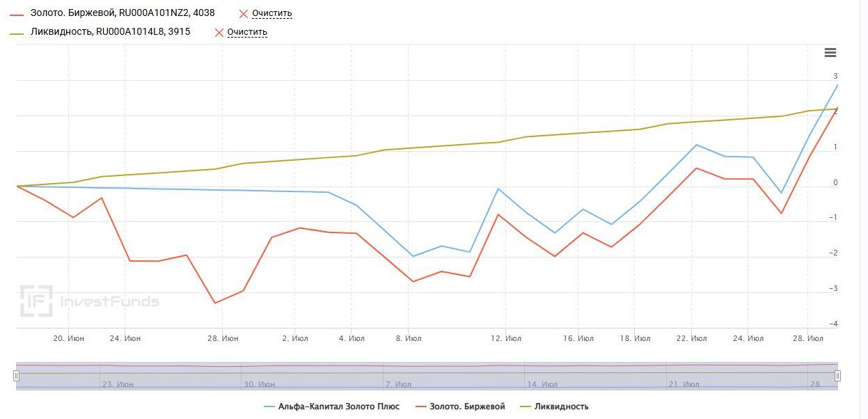Click the 24. Июн x-axis label

tap(125, 338)
